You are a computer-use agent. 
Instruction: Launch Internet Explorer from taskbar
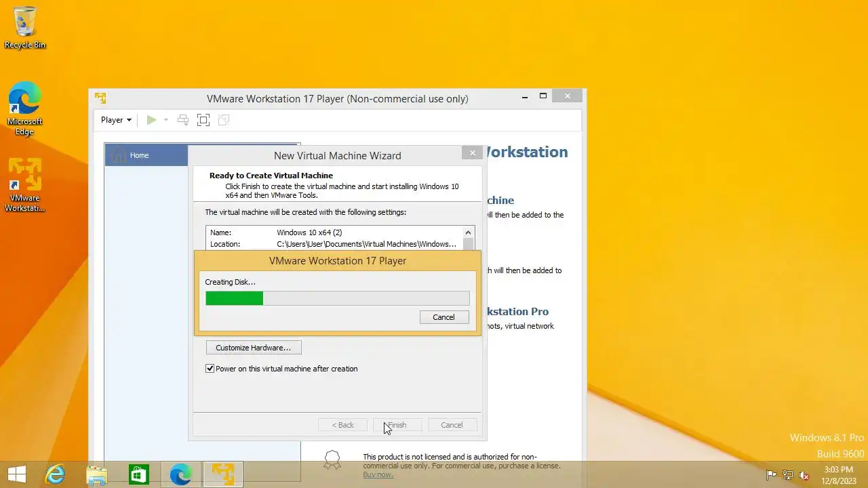(x=55, y=474)
